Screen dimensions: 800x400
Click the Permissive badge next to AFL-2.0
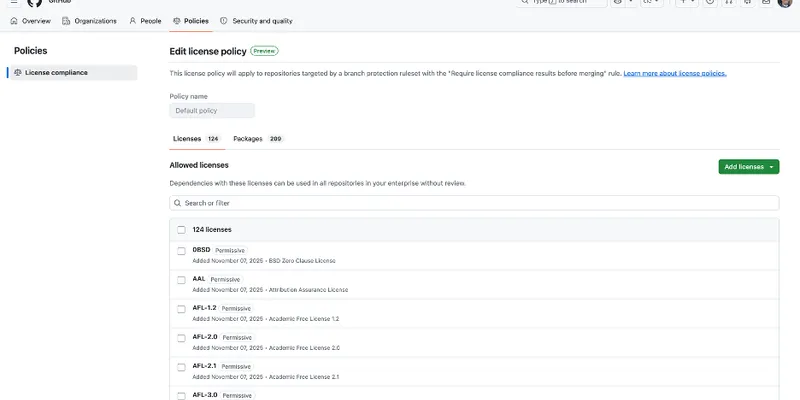237,338
